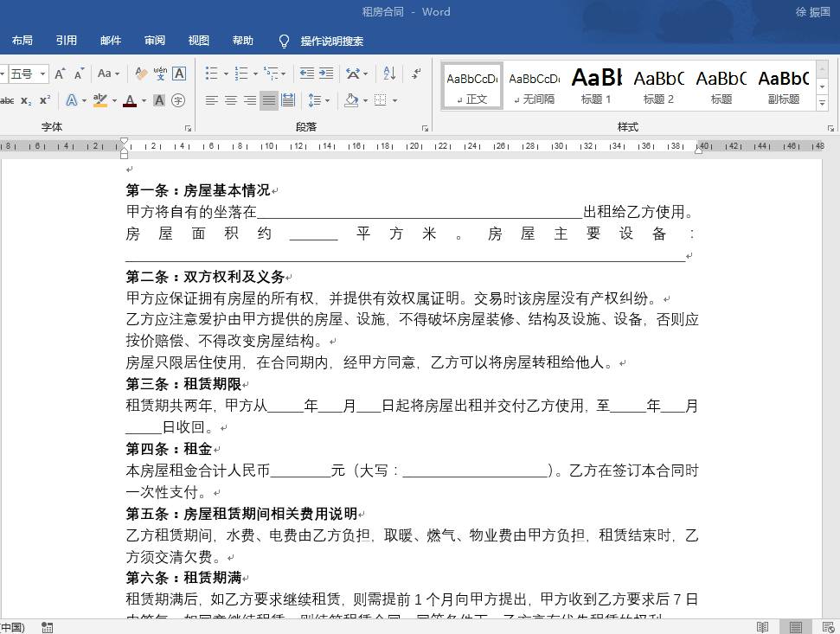Toggle superscript formatting

point(45,100)
